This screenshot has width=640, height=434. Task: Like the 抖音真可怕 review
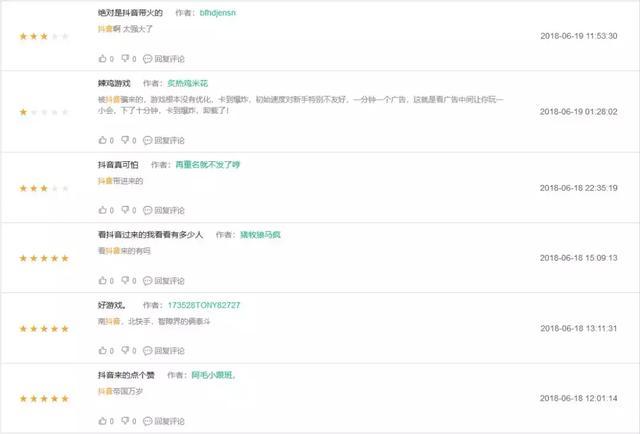102,210
